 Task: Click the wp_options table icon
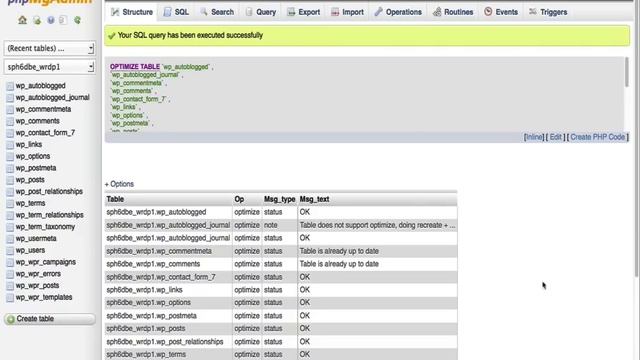tap(10, 157)
